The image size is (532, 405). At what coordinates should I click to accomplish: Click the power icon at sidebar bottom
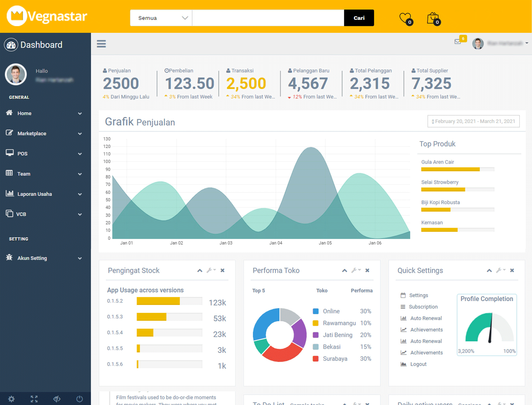79,399
